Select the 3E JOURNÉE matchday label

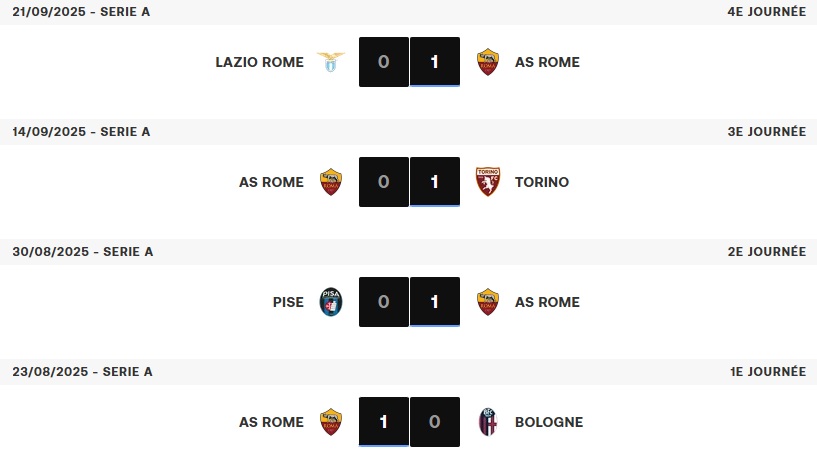coord(766,132)
